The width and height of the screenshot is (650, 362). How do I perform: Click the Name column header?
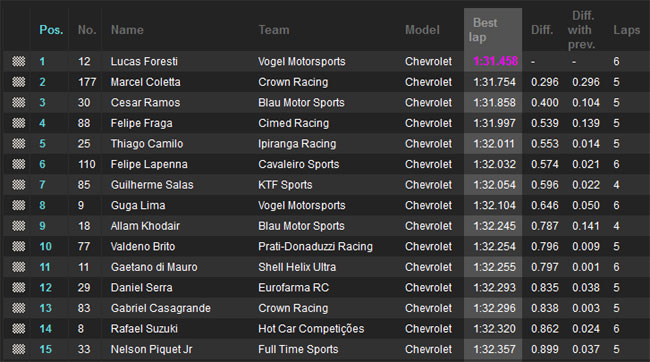coord(127,30)
